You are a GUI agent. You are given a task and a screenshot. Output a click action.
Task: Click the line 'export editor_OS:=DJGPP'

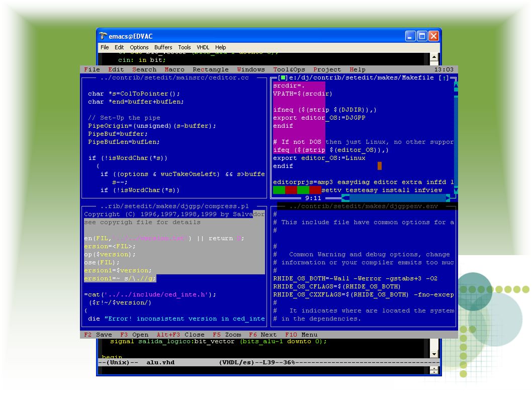tap(319, 118)
